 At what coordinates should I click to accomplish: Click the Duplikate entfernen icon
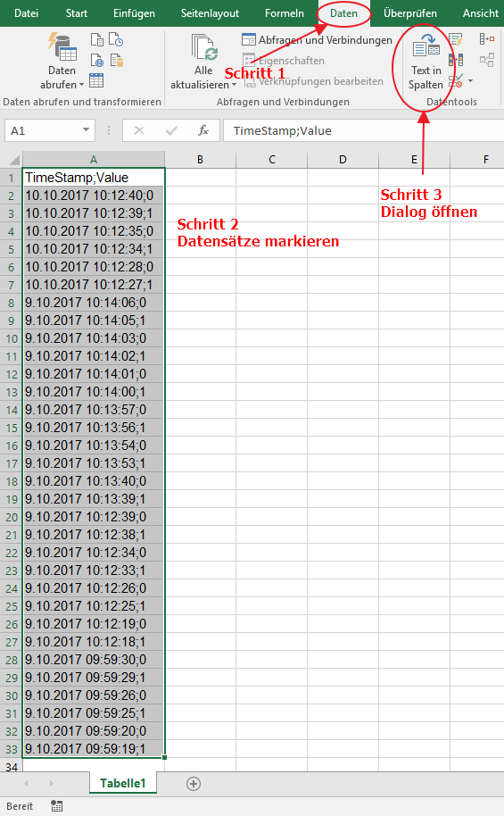point(456,60)
